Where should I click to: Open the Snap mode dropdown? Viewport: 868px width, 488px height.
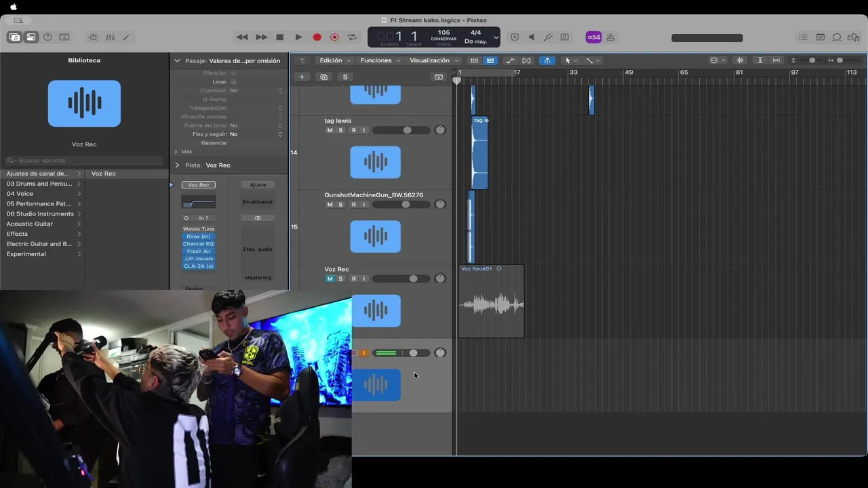[x=717, y=60]
